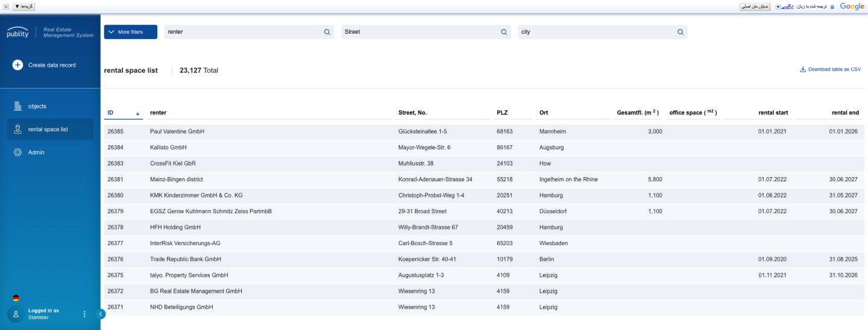Click the Admin gear icon
868x330 pixels.
pyautogui.click(x=17, y=152)
